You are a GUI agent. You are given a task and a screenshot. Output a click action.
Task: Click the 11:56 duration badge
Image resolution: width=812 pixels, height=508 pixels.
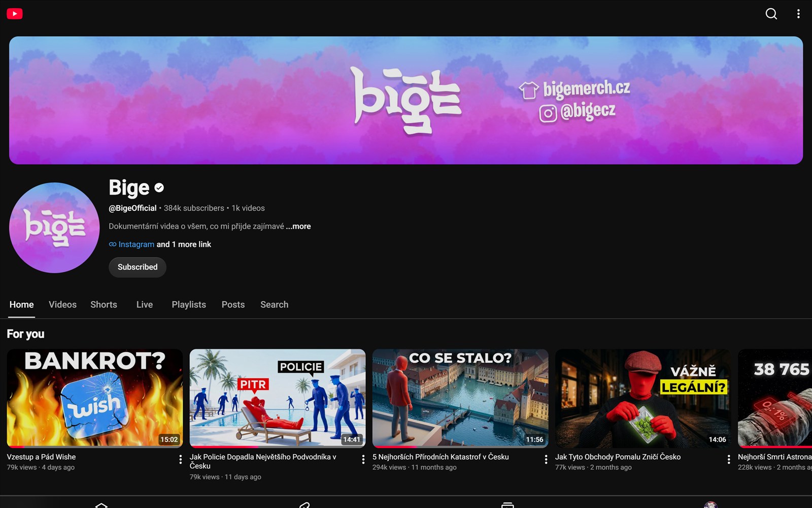click(534, 439)
